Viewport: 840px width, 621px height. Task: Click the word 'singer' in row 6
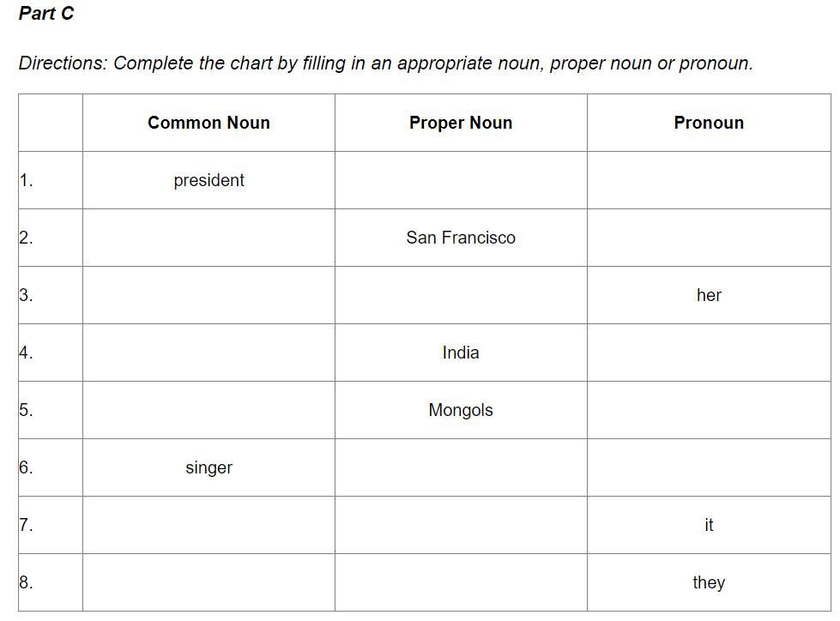click(x=208, y=467)
